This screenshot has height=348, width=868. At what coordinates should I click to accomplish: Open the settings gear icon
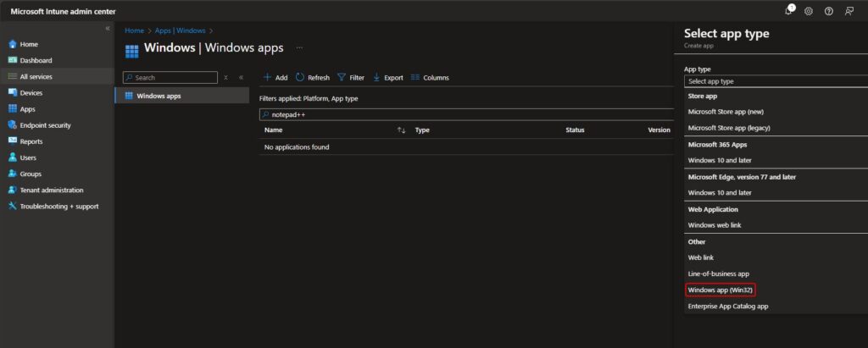point(808,11)
